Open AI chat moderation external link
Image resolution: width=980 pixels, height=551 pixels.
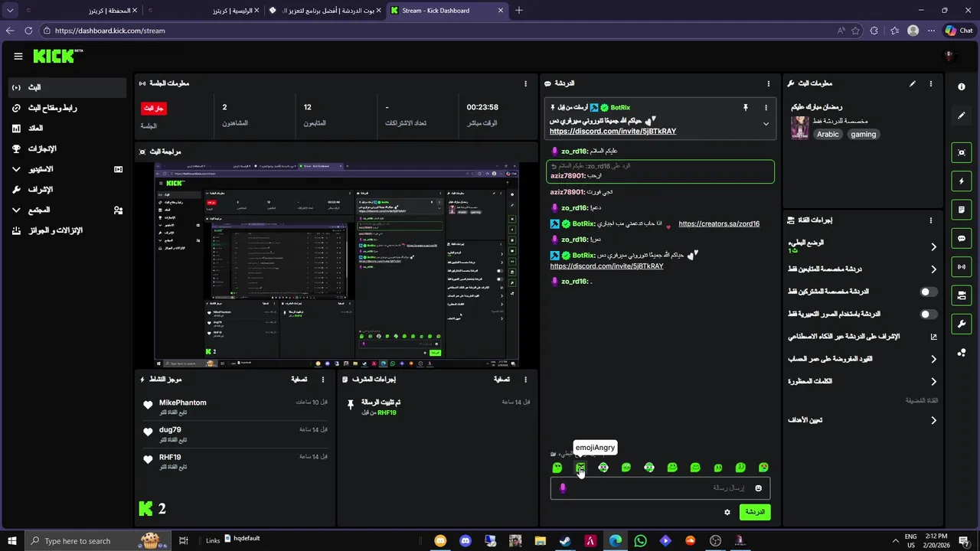[933, 337]
